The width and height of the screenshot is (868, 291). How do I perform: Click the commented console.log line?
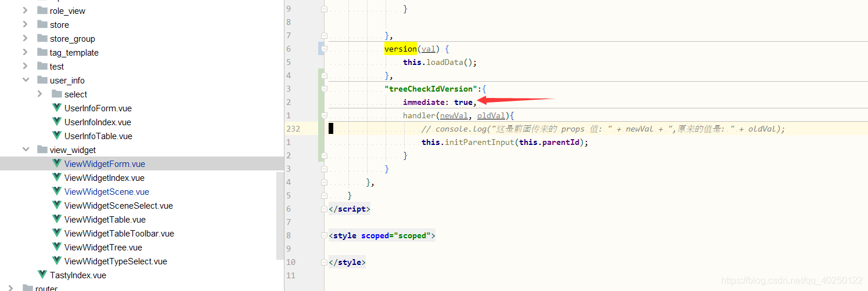pos(603,129)
